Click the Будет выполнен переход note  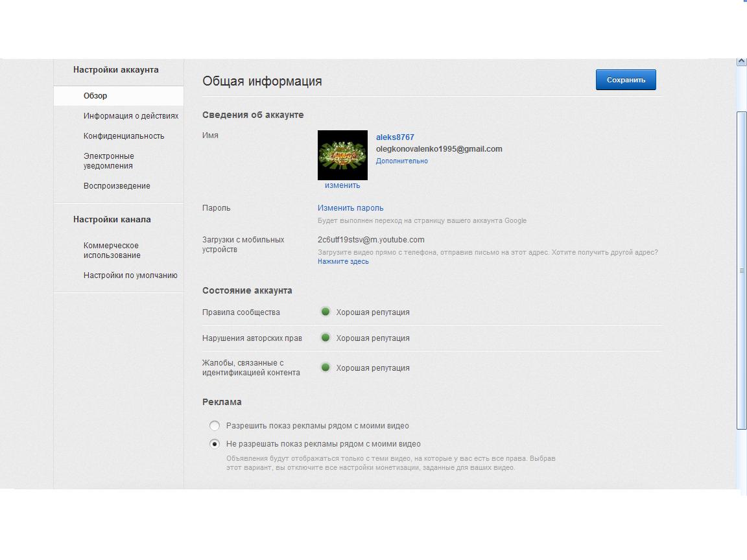point(422,220)
